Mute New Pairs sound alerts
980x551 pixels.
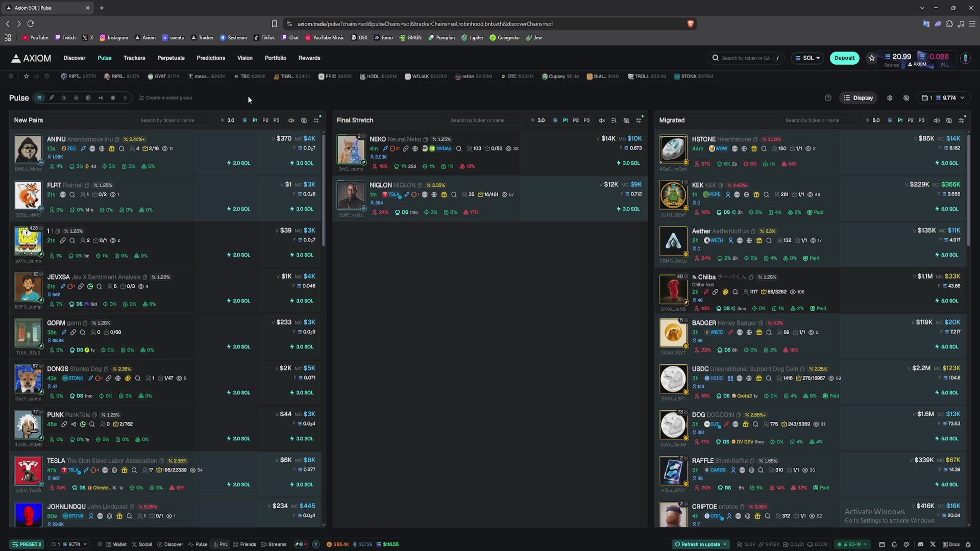click(x=291, y=120)
